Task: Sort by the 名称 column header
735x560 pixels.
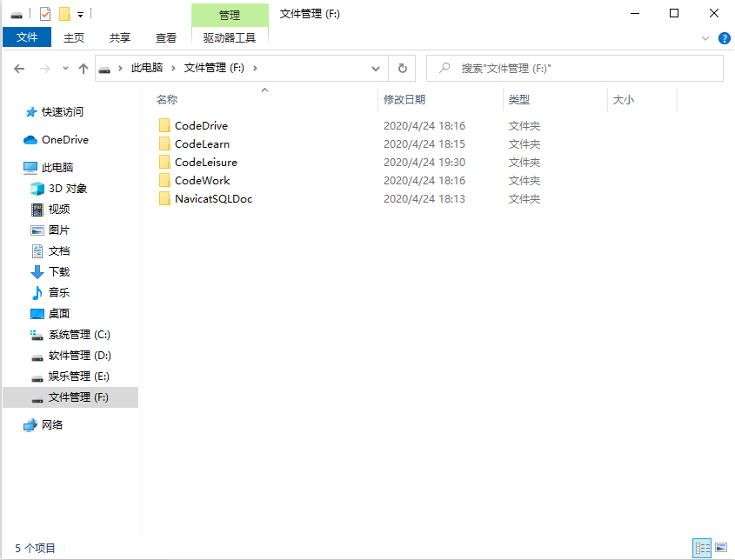Action: pos(167,99)
